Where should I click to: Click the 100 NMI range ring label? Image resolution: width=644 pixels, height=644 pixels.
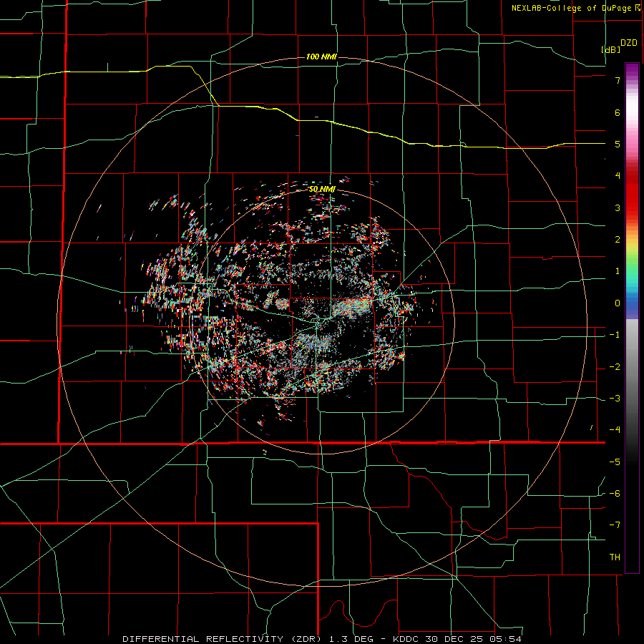[321, 57]
